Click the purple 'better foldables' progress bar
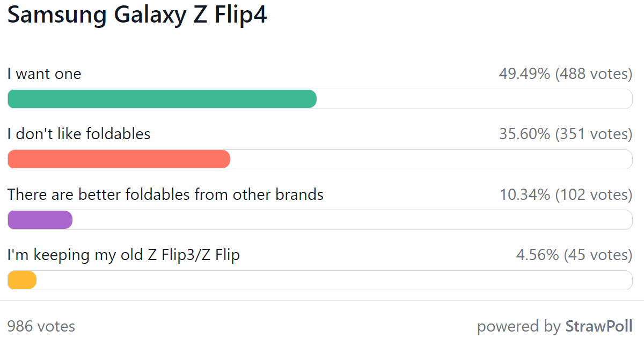The width and height of the screenshot is (644, 338). tap(40, 220)
